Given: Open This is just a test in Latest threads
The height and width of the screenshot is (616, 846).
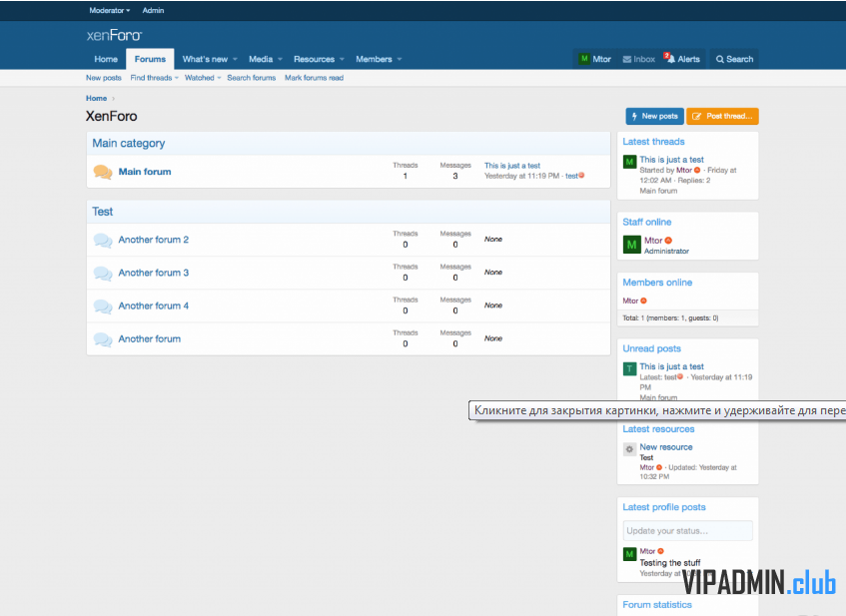Looking at the screenshot, I should click(672, 160).
